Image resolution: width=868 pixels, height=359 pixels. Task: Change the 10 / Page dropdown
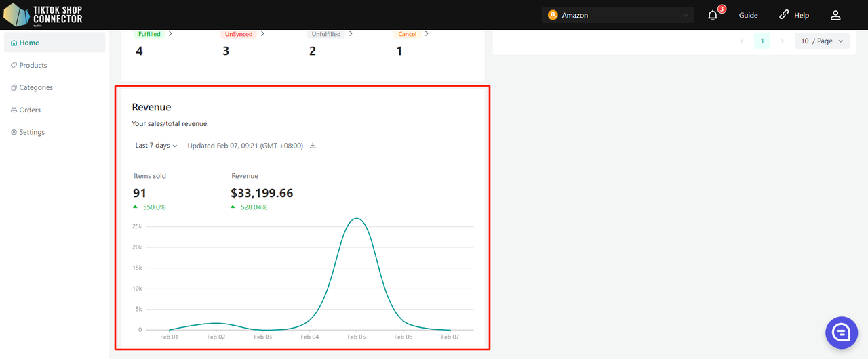point(822,41)
